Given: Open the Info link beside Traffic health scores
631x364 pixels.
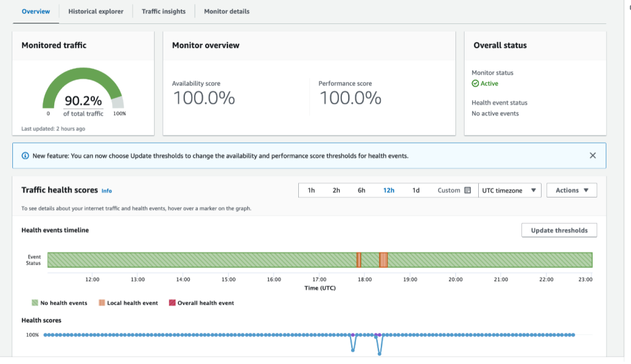Looking at the screenshot, I should click(x=106, y=190).
